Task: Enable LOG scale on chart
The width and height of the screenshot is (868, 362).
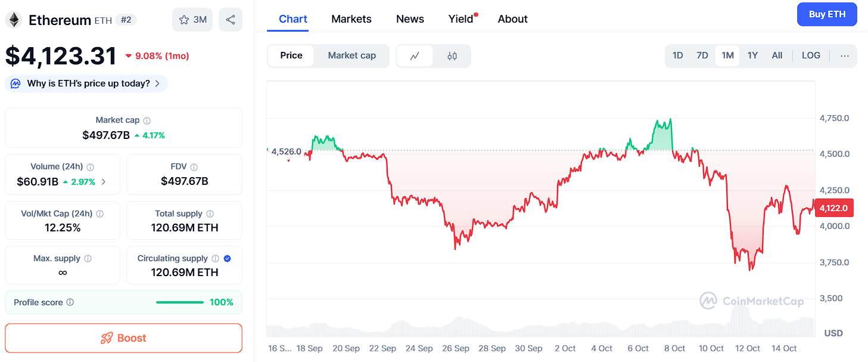Action: pos(811,55)
